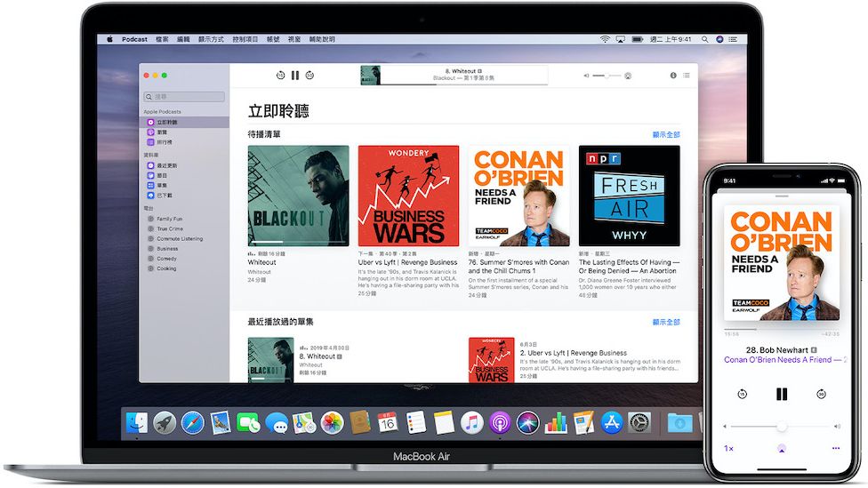Open Notification Center icon in menu bar
Image resolution: width=868 pixels, height=488 pixels.
tap(733, 39)
